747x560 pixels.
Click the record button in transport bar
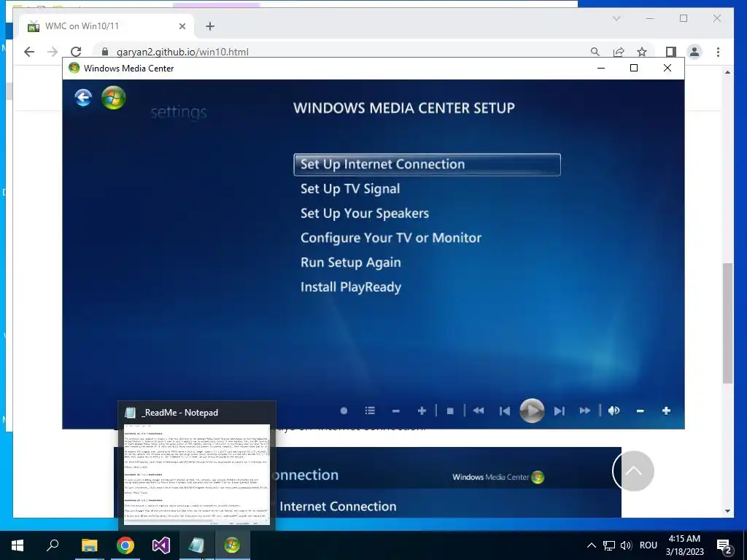pyautogui.click(x=344, y=411)
